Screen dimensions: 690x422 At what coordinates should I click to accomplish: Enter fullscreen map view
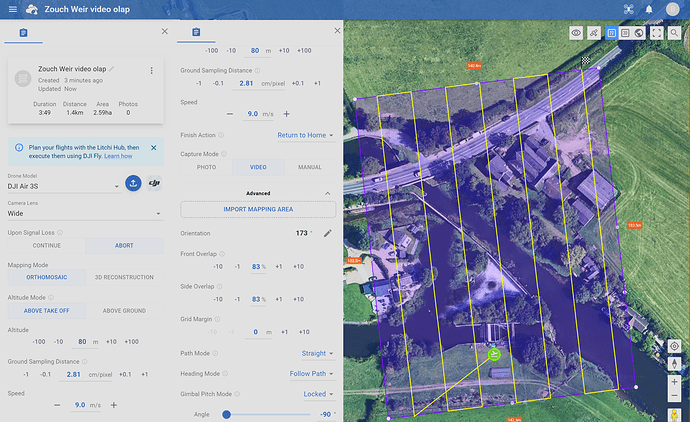pyautogui.click(x=657, y=33)
